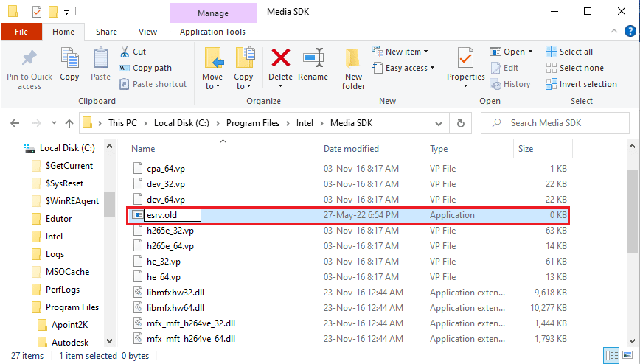The height and width of the screenshot is (364, 640).
Task: Open the Move to ribbon button
Action: click(x=212, y=69)
